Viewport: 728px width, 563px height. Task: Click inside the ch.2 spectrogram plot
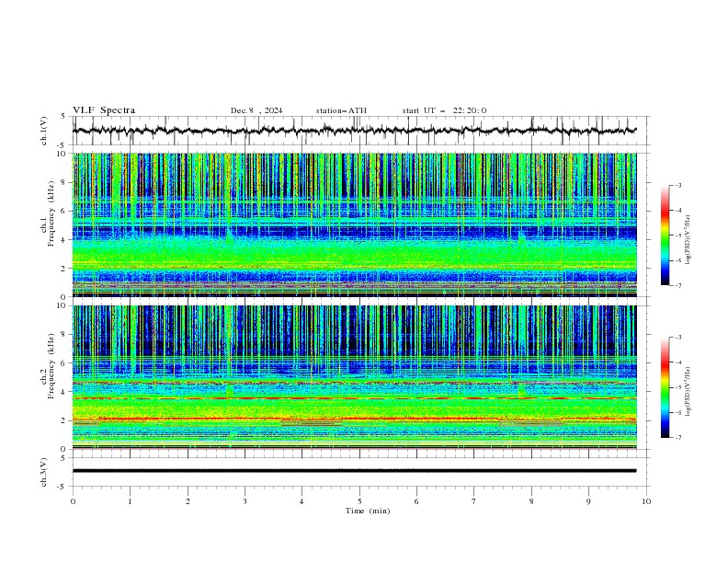pos(354,377)
